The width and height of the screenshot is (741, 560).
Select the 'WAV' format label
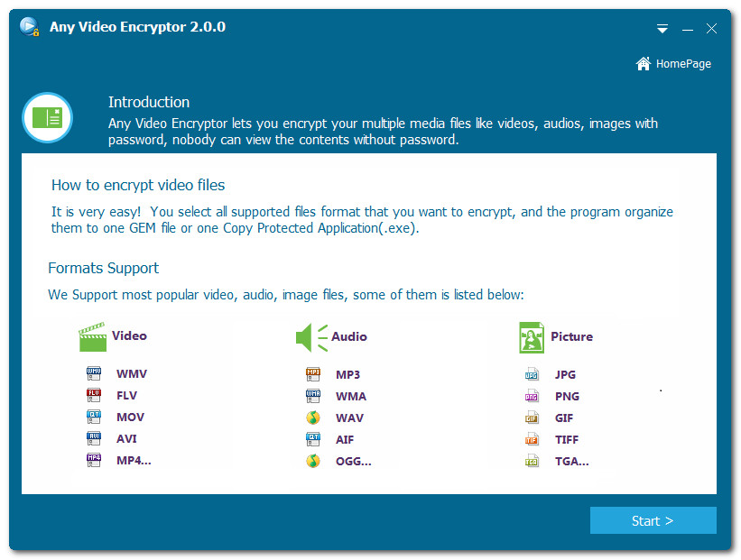(x=349, y=418)
